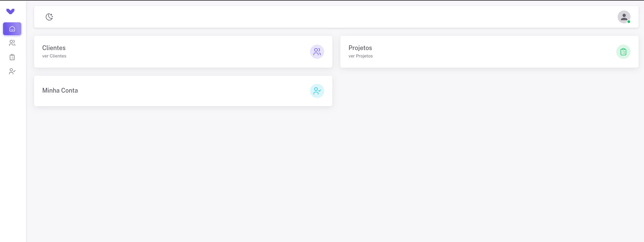Screen dimensions: 644x242
Task: Click blank middle area of the Projetos card
Action: pos(490,52)
